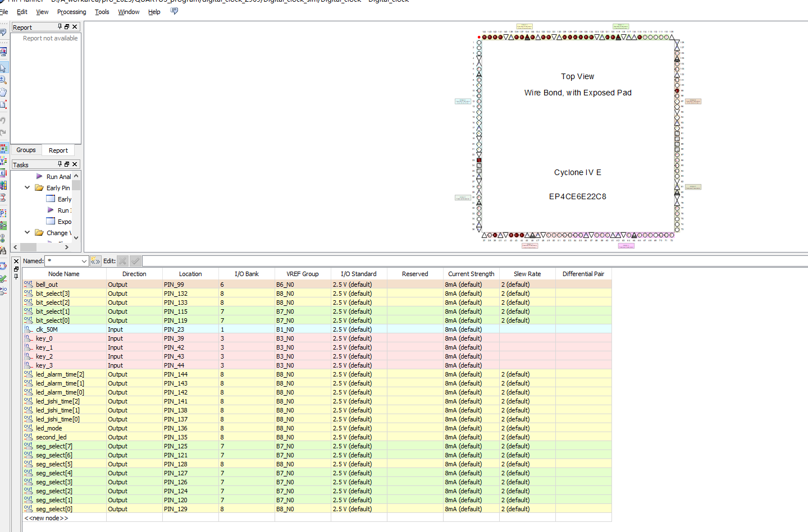Open the Help menu
This screenshot has width=808, height=532.
coord(154,12)
